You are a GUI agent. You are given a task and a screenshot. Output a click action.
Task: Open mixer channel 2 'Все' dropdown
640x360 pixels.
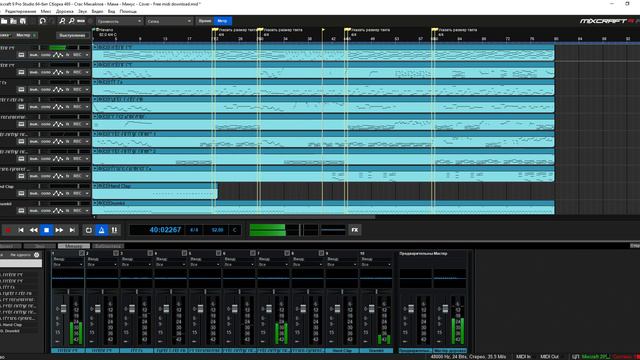coord(102,264)
